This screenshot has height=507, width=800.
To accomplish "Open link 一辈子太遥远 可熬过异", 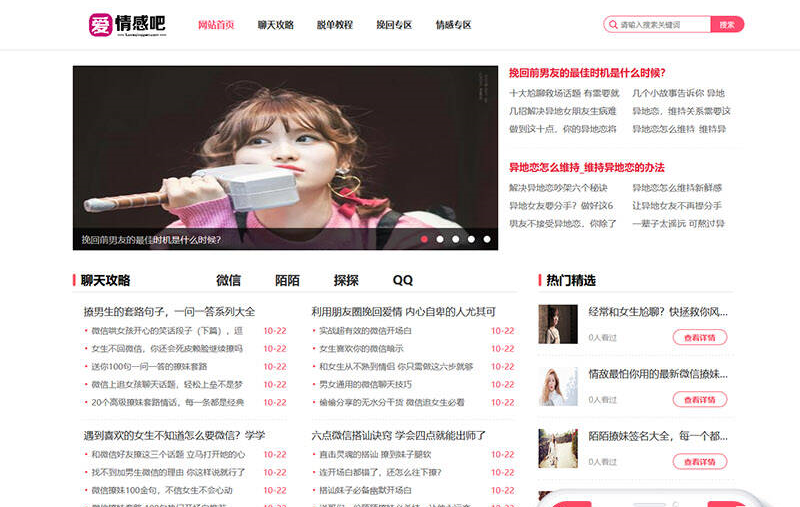I will pos(679,223).
